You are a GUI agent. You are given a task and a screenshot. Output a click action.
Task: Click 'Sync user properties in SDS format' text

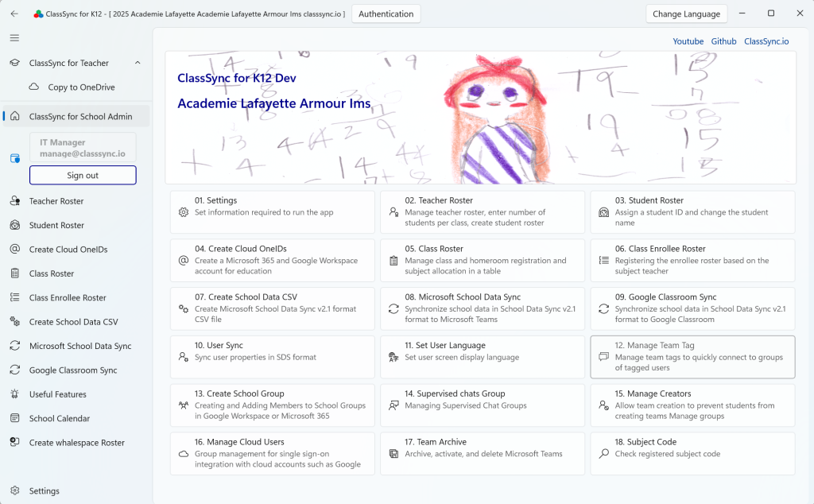click(255, 357)
